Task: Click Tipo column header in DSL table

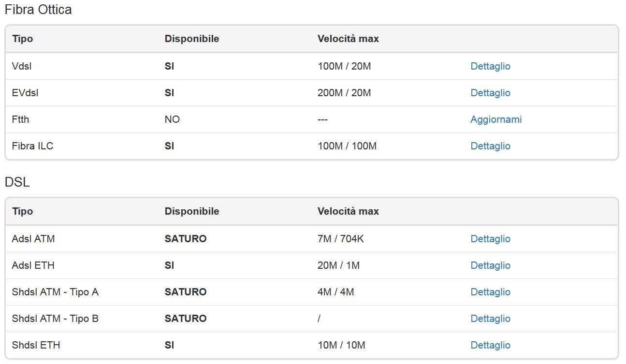Action: 23,211
